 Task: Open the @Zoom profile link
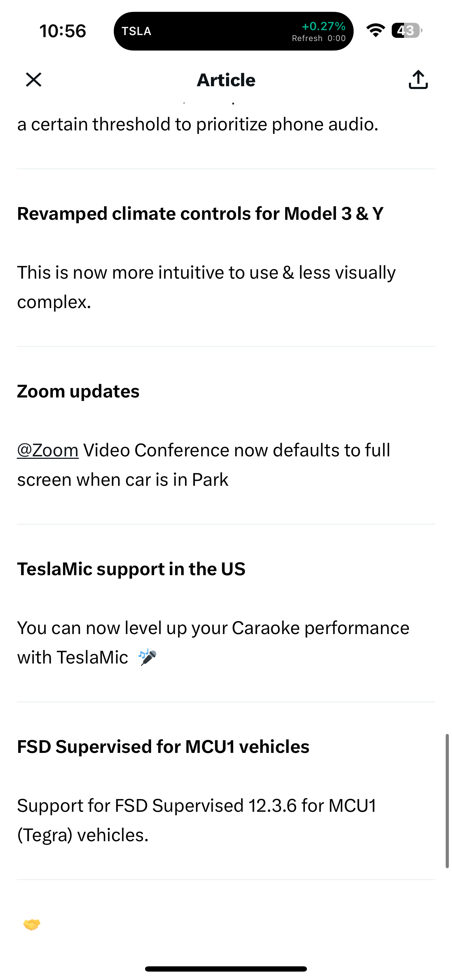click(48, 450)
